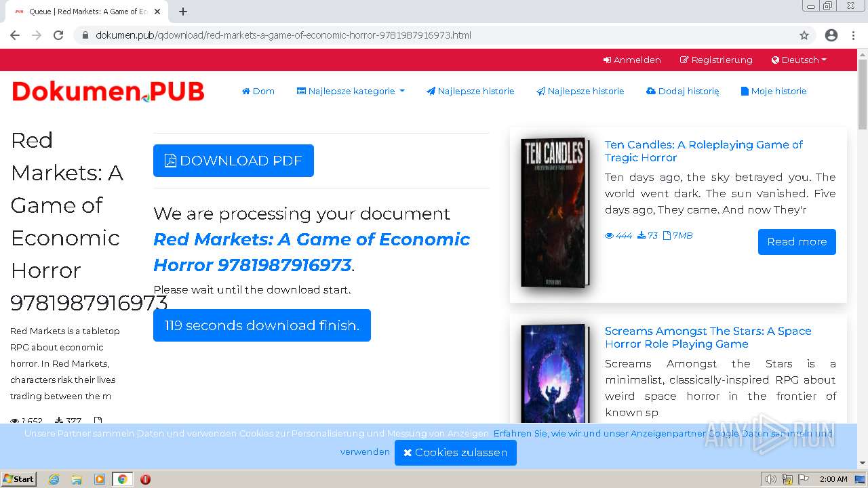This screenshot has height=488, width=868.
Task: Open the Ten Candles title link
Action: click(x=704, y=151)
